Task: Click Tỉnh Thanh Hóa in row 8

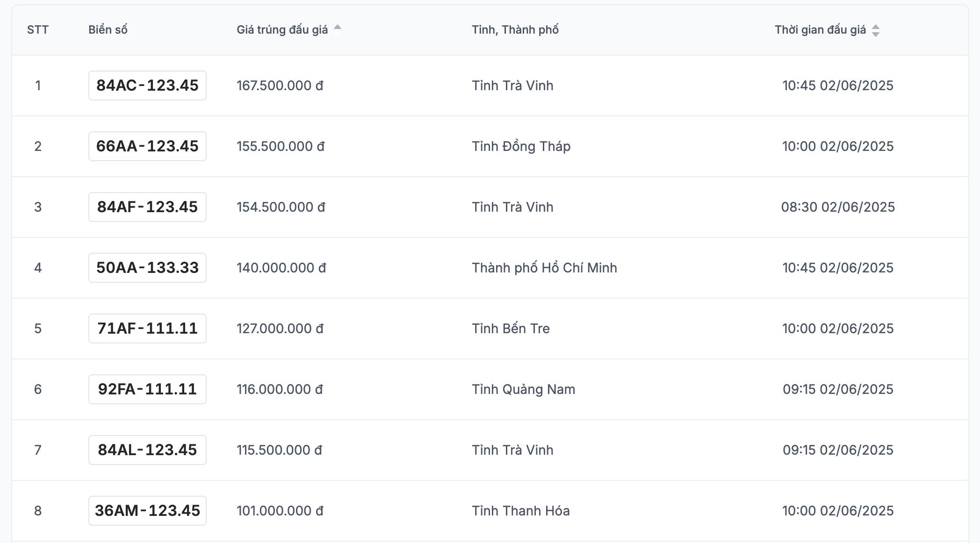Action: point(521,511)
